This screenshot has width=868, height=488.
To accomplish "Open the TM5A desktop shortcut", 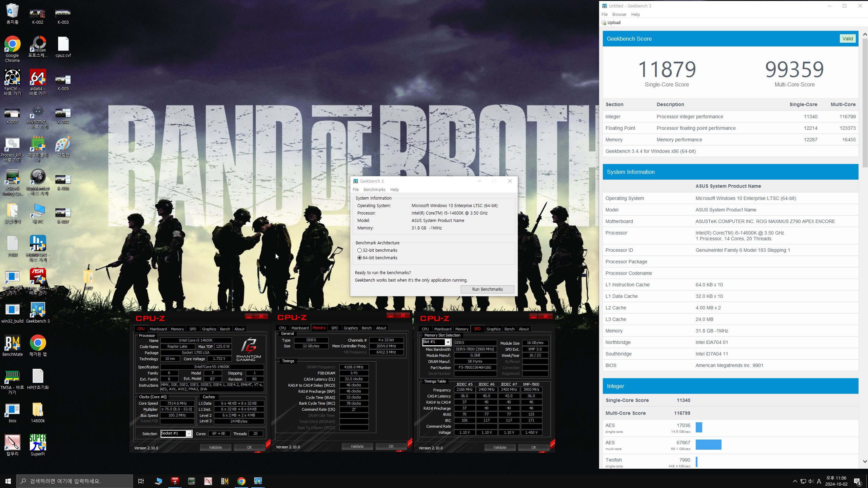I will point(12,381).
